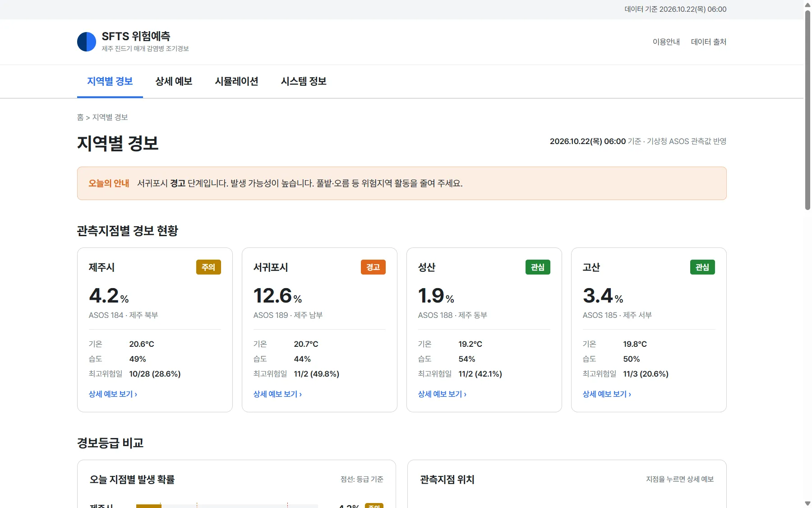Image resolution: width=812 pixels, height=508 pixels.
Task: Click 기온 20.7°C value in 서귀포시 card
Action: pos(306,344)
